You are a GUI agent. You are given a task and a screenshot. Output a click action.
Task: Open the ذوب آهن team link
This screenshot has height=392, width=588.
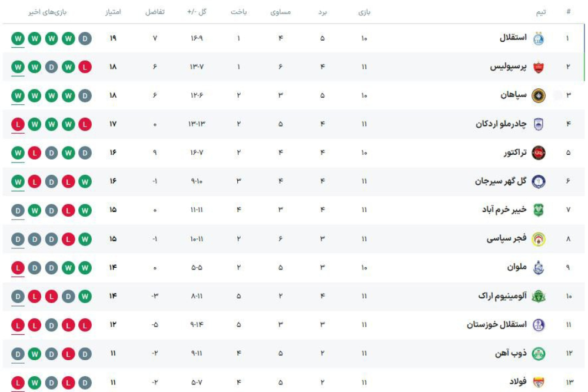510,351
